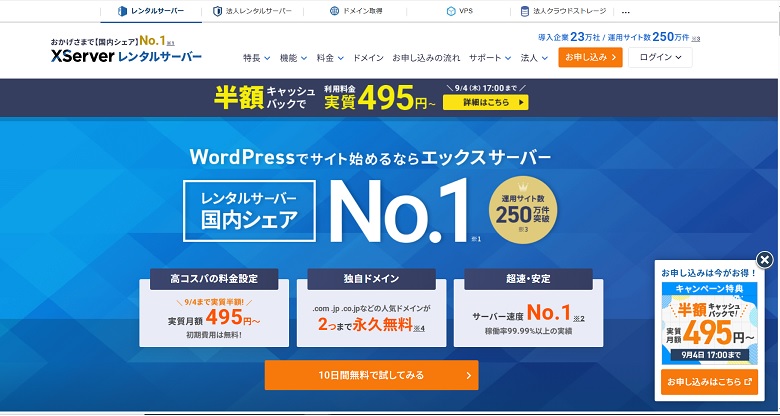The height and width of the screenshot is (416, 780).
Task: Close the campaign popup with the X icon
Action: (765, 260)
